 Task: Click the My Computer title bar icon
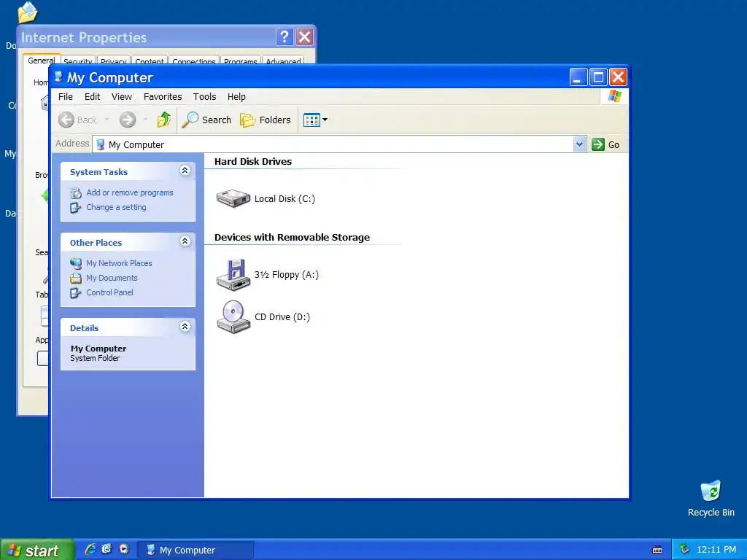[x=58, y=77]
